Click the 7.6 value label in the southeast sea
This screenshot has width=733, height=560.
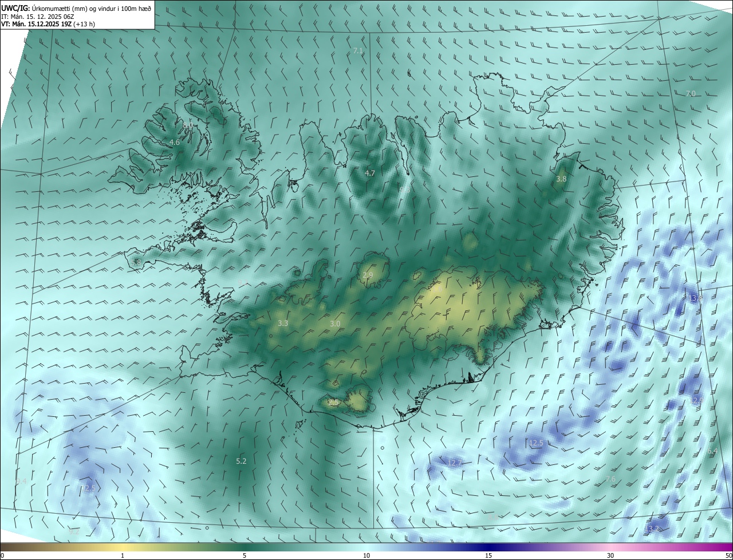point(610,479)
